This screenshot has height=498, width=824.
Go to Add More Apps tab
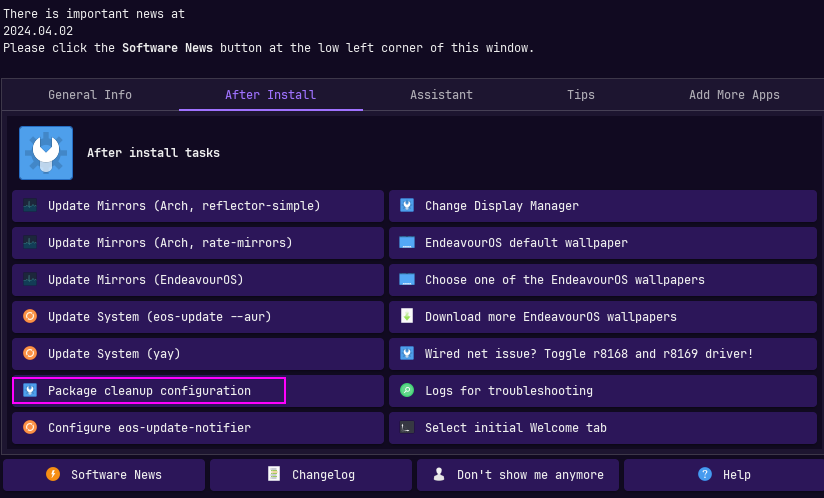[734, 95]
